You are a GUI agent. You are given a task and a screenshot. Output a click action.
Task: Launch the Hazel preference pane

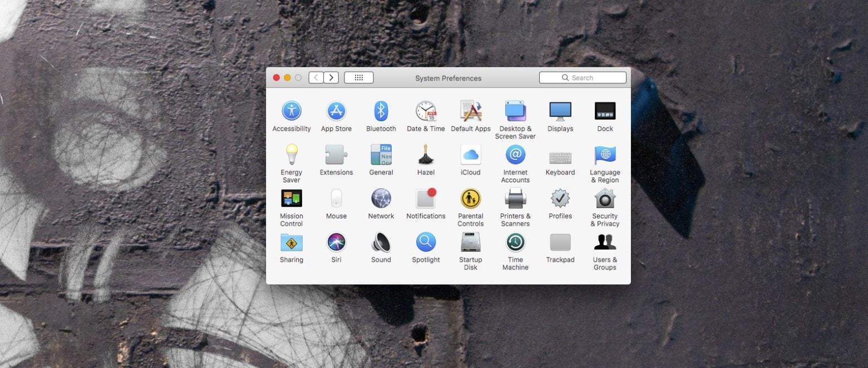425,155
